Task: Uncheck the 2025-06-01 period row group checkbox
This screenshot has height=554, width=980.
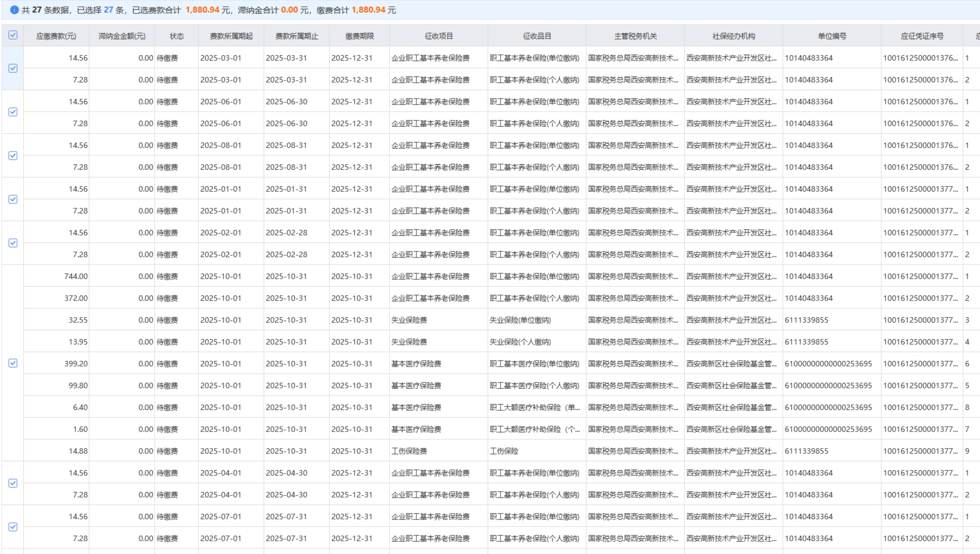Action: point(13,112)
